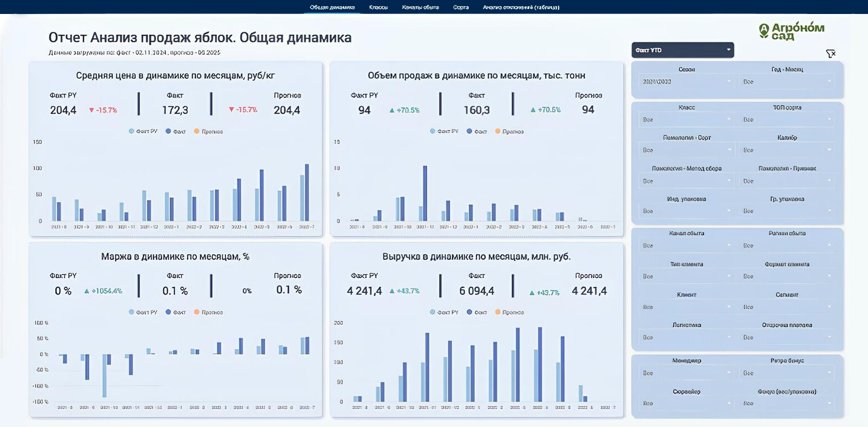Click Факт PY legend marker in revenue chart
Screen dimensions: 868x427
pyautogui.click(x=432, y=312)
